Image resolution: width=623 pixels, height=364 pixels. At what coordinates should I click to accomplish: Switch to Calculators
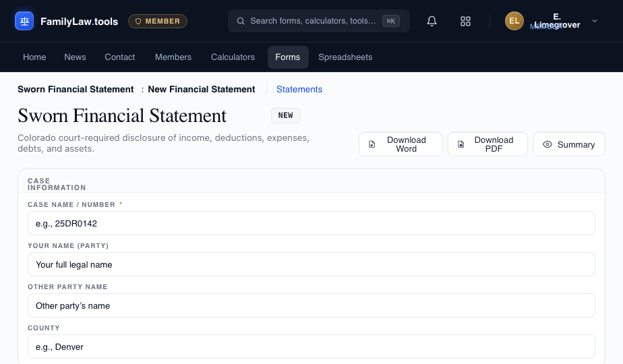click(233, 57)
